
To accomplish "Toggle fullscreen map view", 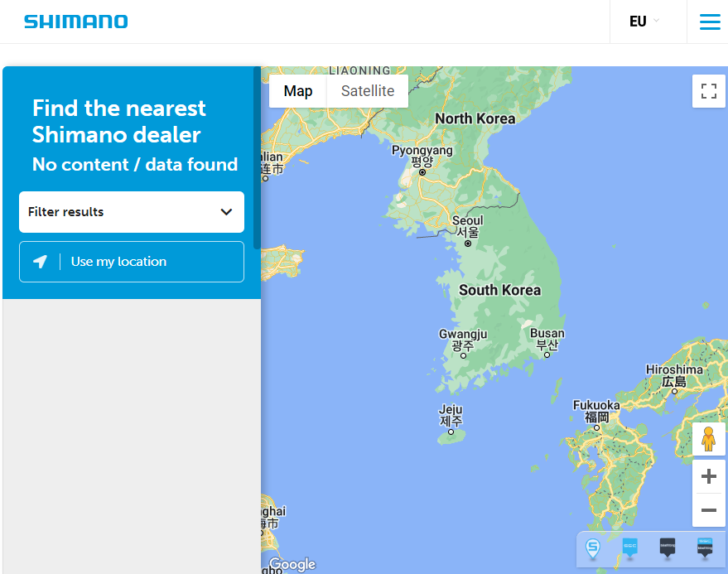I will tap(708, 91).
